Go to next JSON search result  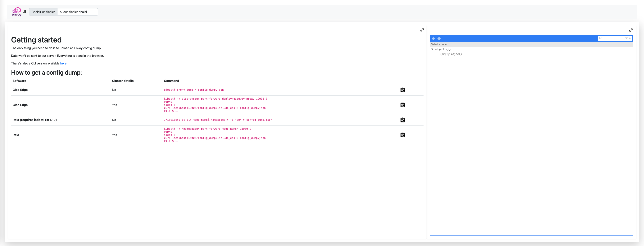pyautogui.click(x=626, y=38)
